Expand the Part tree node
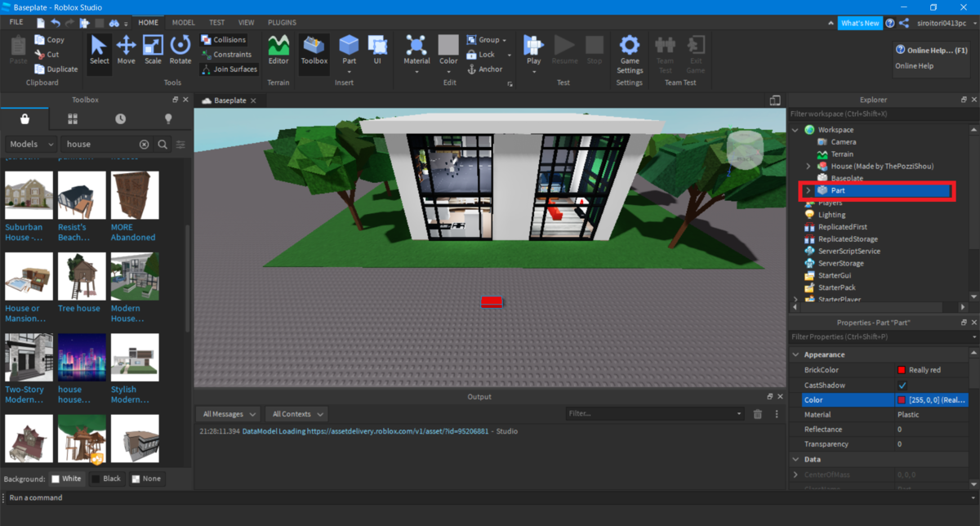Viewport: 980px width, 526px height. click(808, 190)
